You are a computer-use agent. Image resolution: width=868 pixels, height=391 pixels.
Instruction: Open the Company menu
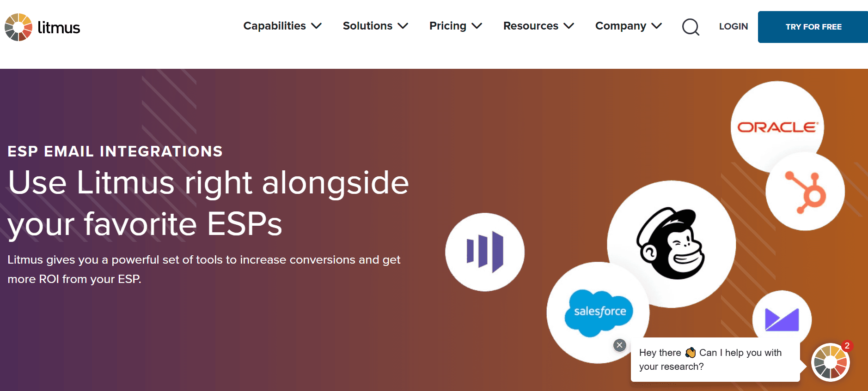629,26
